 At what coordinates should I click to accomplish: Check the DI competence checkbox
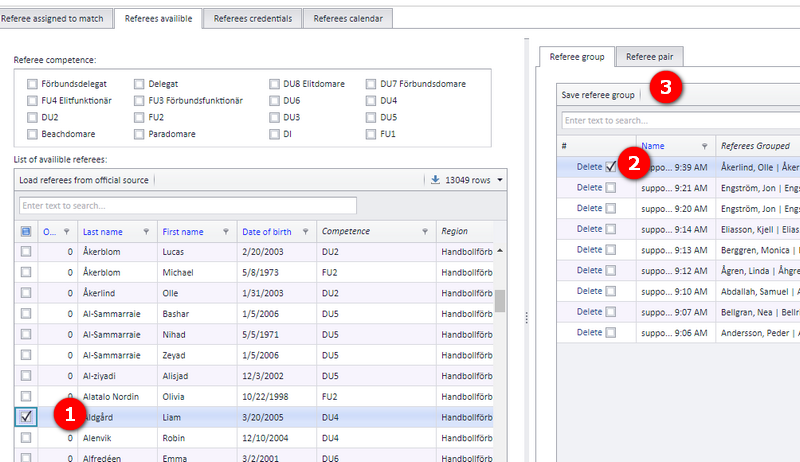(x=274, y=134)
